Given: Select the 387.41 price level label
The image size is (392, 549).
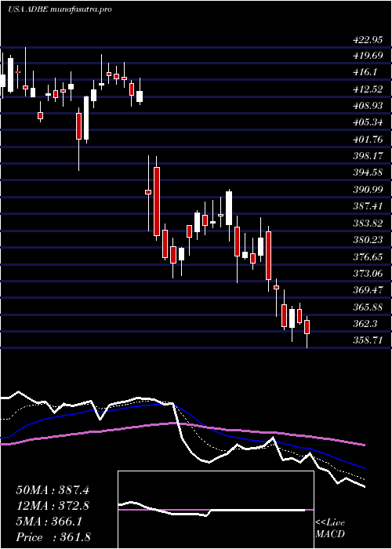Looking at the screenshot, I should pyautogui.click(x=367, y=206).
